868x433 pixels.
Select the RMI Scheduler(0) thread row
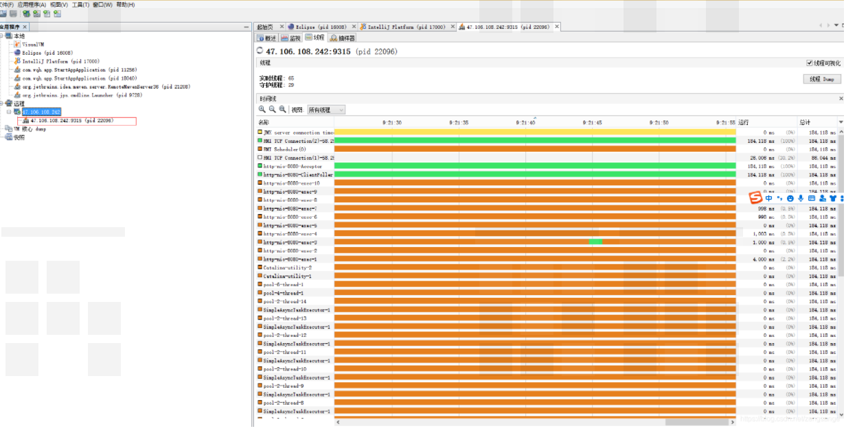point(547,149)
